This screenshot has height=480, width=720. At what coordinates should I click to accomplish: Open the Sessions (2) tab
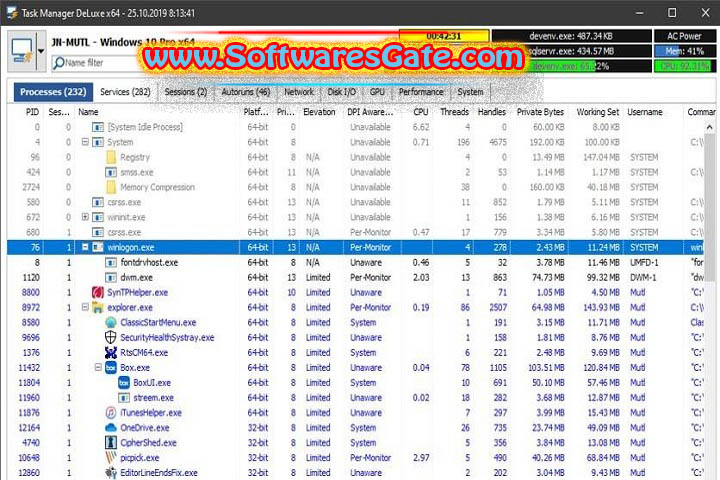186,92
